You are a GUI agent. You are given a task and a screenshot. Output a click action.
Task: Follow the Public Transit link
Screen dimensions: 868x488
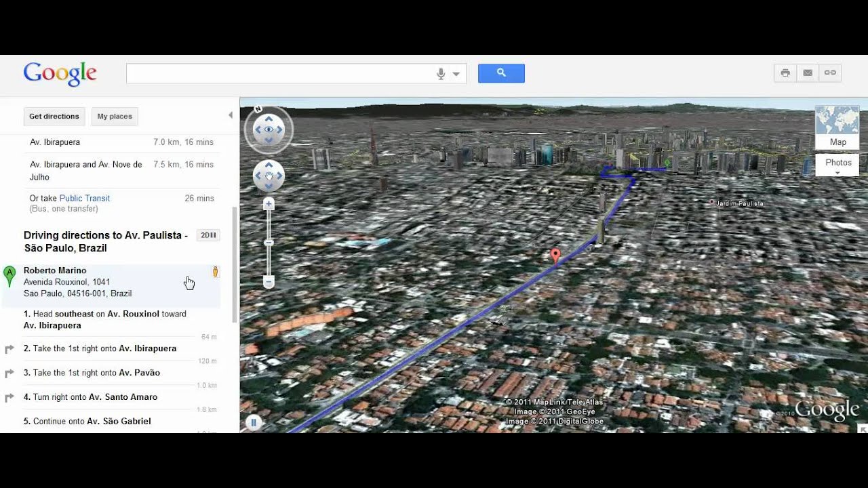click(x=84, y=199)
